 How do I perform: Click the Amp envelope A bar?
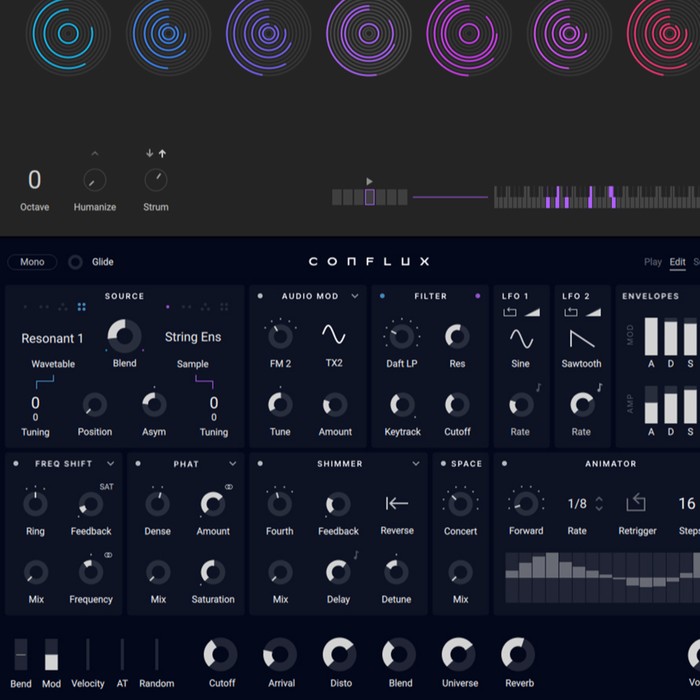pos(651,404)
